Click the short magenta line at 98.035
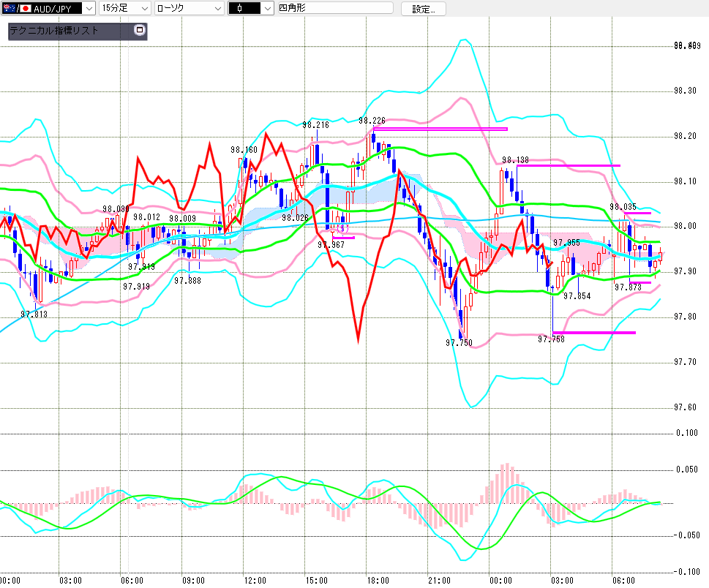Image resolution: width=709 pixels, height=588 pixels. pos(637,214)
